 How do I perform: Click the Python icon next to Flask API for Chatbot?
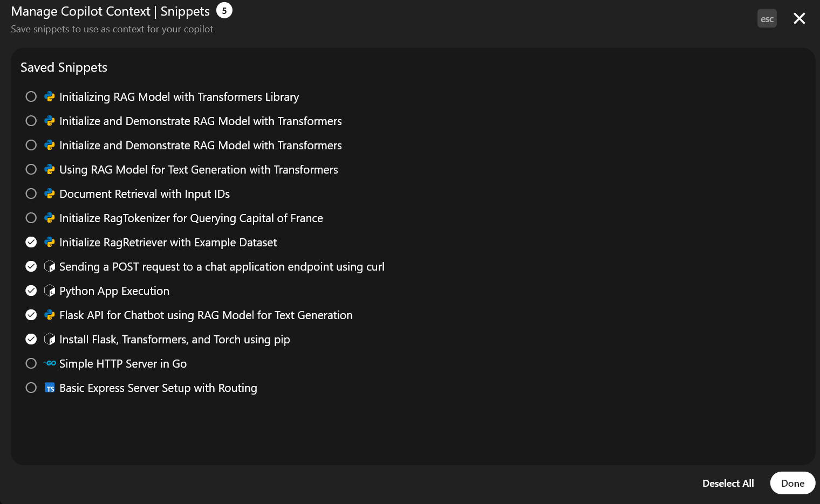coord(50,315)
